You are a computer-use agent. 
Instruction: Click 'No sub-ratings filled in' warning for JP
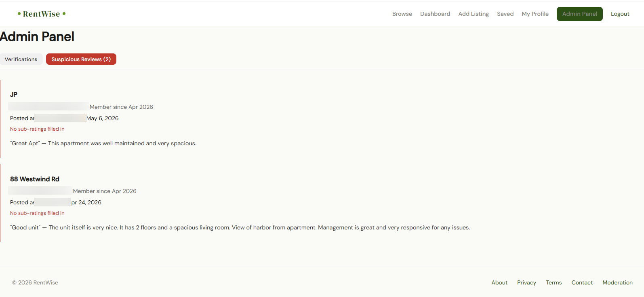[x=37, y=129]
